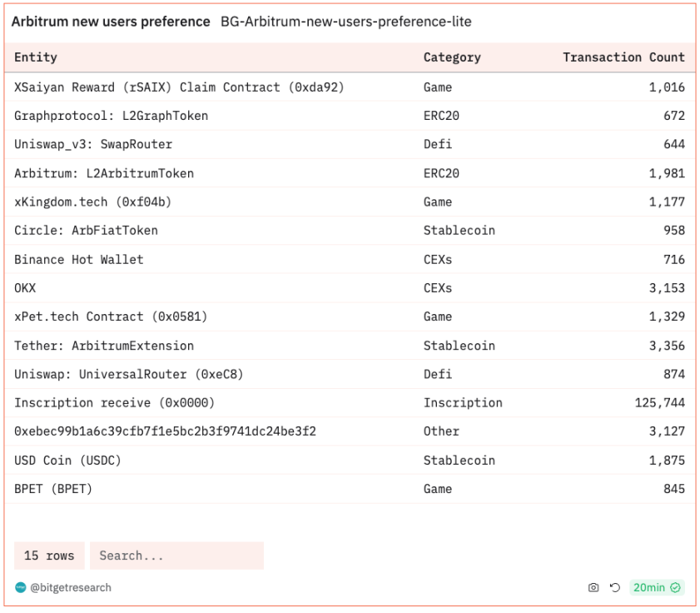Select the 125,744 transaction count cell
This screenshot has width=700, height=613.
659,403
